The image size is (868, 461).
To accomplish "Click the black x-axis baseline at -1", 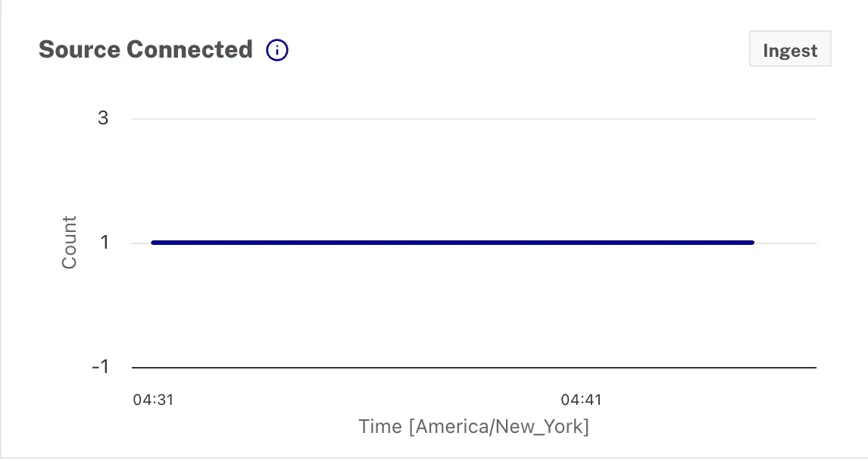I will pyautogui.click(x=474, y=368).
